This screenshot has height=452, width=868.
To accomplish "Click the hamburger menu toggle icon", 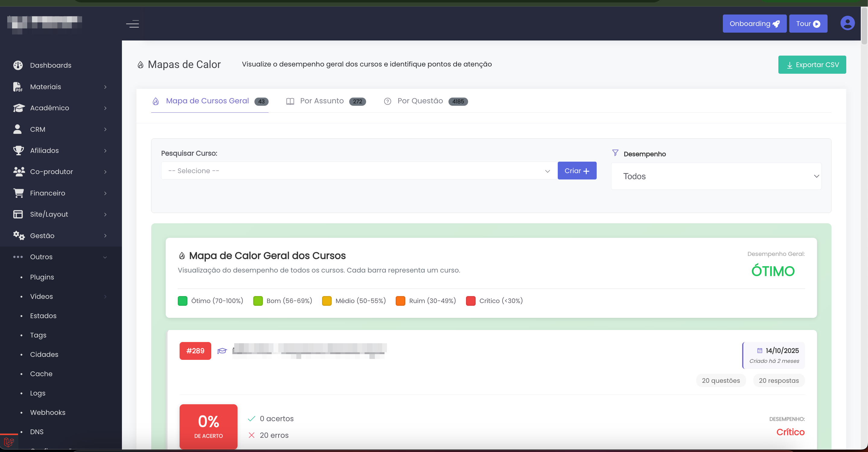I will click(132, 24).
